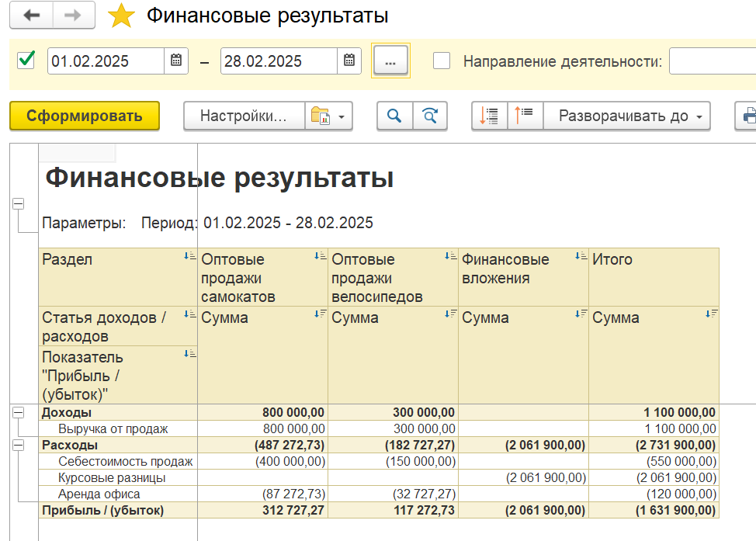Select the Прибыль / (убыток) total row label
The image size is (756, 541).
point(102,510)
